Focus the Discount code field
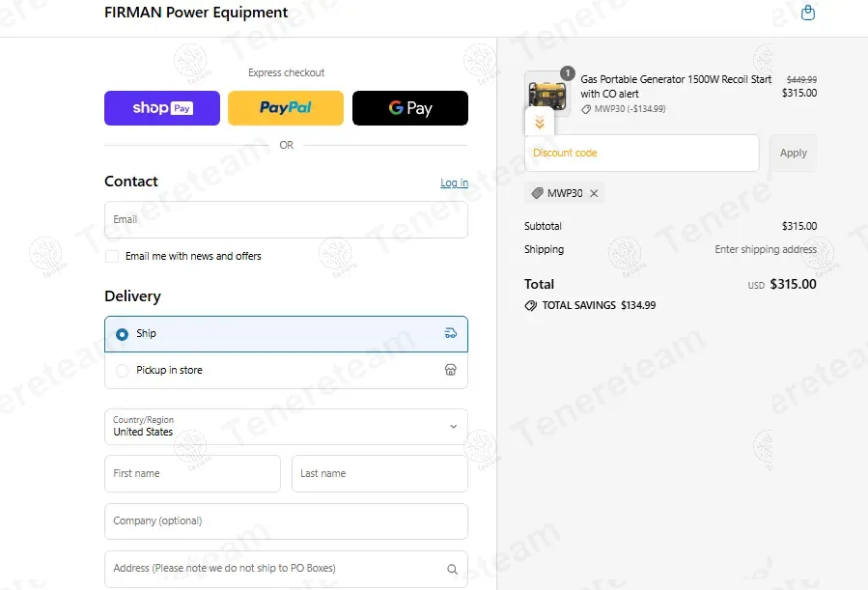The height and width of the screenshot is (590, 868). coord(642,154)
